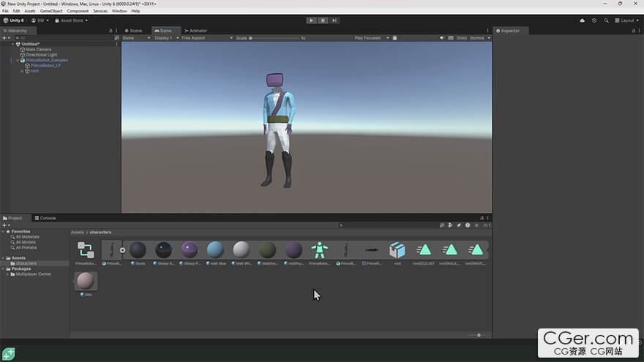Screen dimensions: 644x362
Task: Click the search magnifier icon in top toolbar
Action: (x=606, y=20)
